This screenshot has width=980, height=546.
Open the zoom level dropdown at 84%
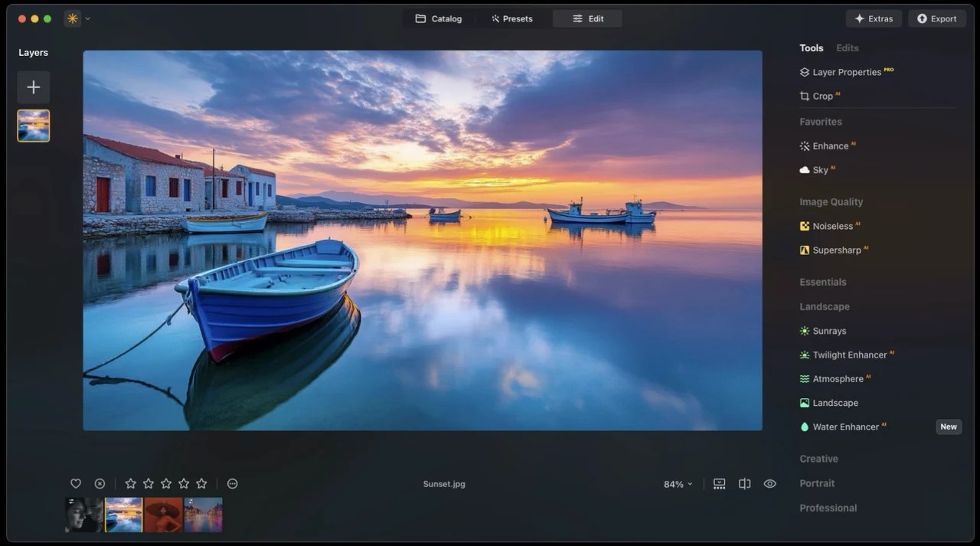point(678,483)
